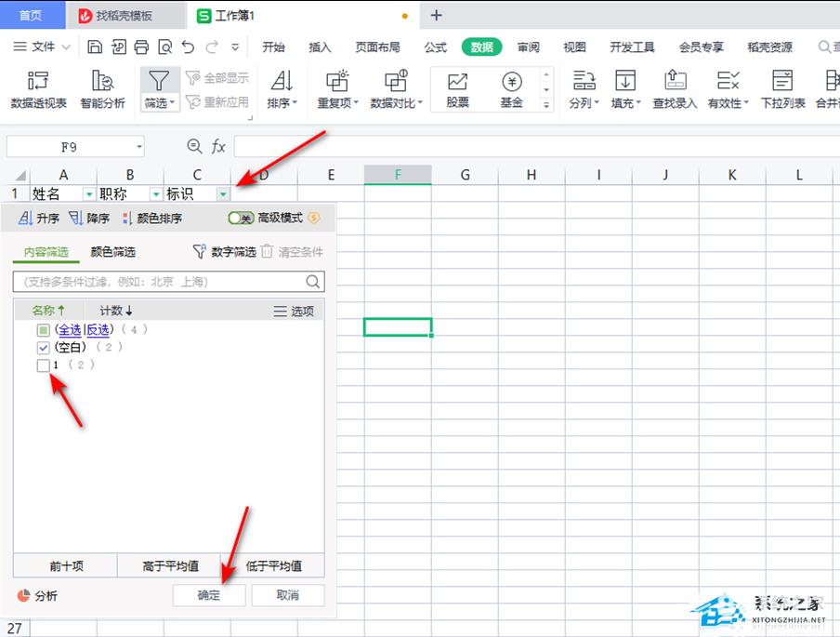Check the checkbox for value 1

click(44, 365)
